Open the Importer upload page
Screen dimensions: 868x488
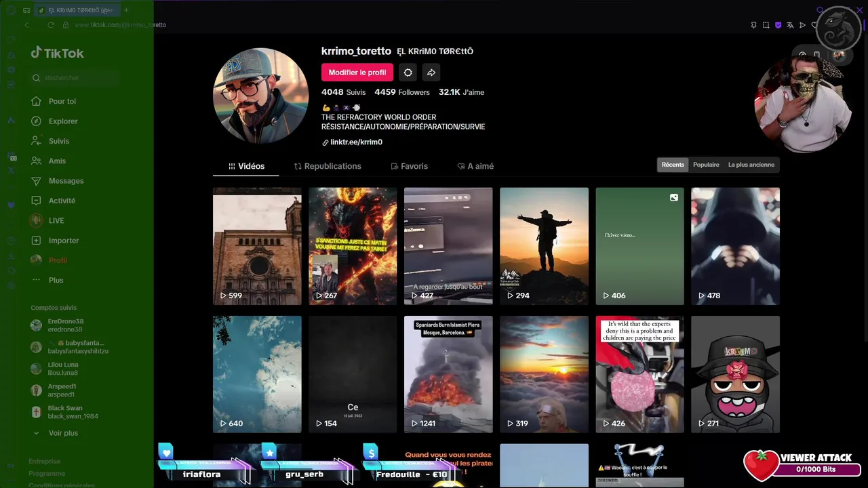coord(54,241)
